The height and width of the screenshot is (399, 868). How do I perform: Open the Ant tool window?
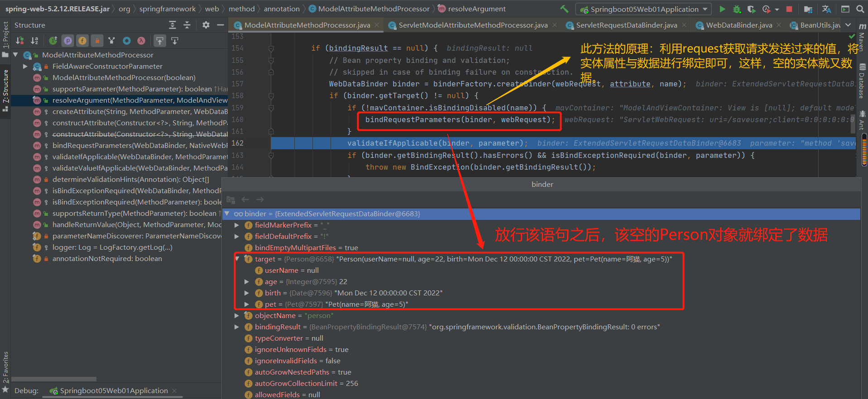pyautogui.click(x=862, y=120)
